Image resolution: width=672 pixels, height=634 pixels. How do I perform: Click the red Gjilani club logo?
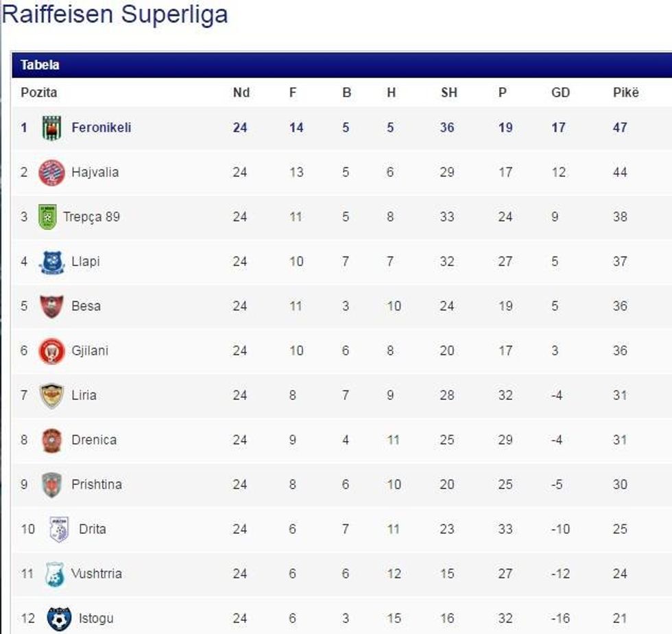(51, 351)
